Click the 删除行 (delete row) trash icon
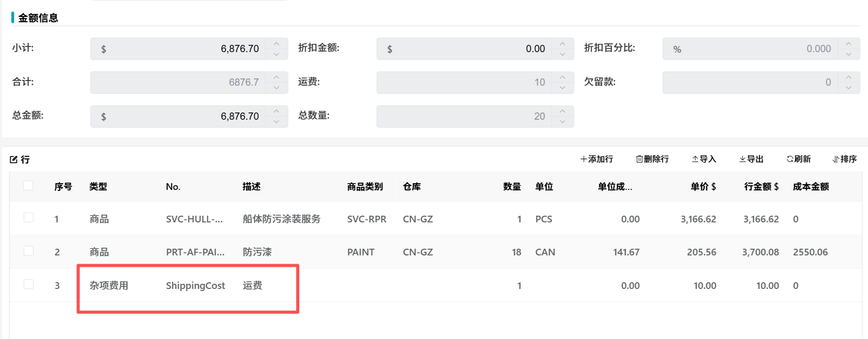 639,159
